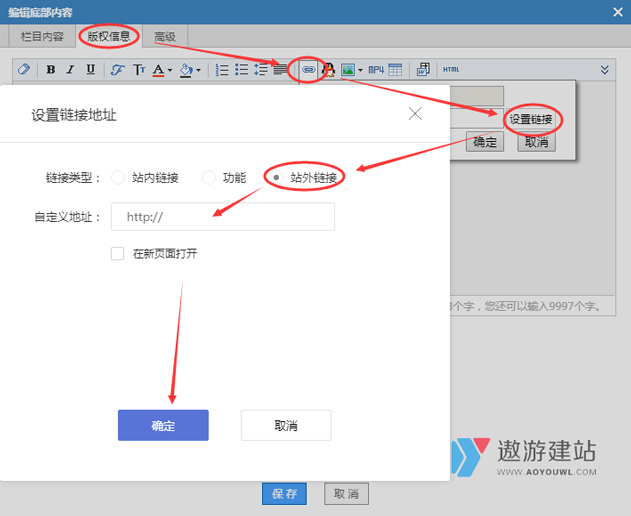Toggle italic formatting
This screenshot has height=516, width=631.
[70, 69]
